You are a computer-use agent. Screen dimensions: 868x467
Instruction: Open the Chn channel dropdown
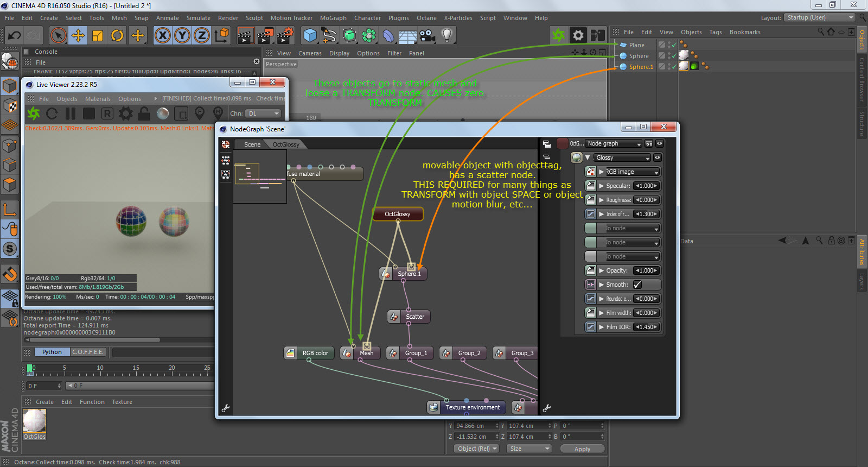(x=263, y=113)
